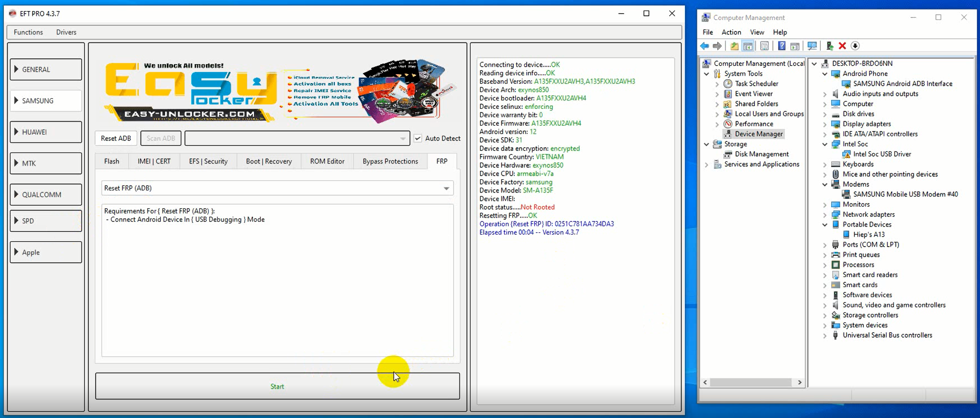Switch to the Bypass Protections tab

point(390,161)
